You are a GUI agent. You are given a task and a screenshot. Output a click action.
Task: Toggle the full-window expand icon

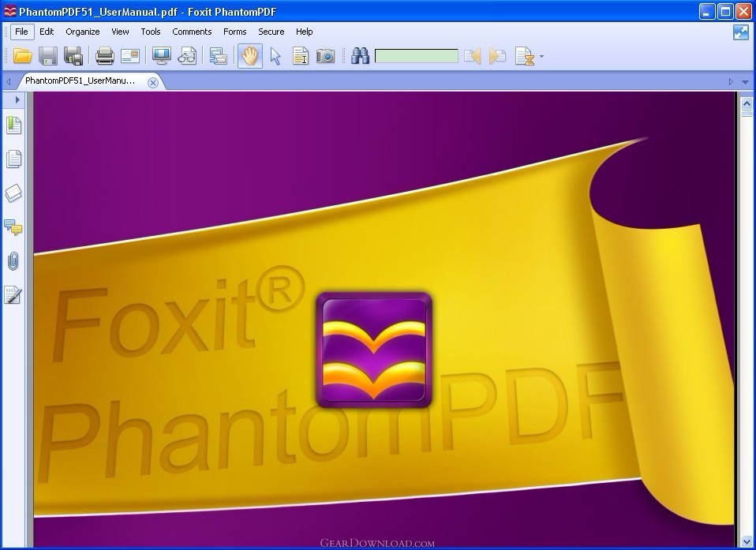tap(740, 32)
